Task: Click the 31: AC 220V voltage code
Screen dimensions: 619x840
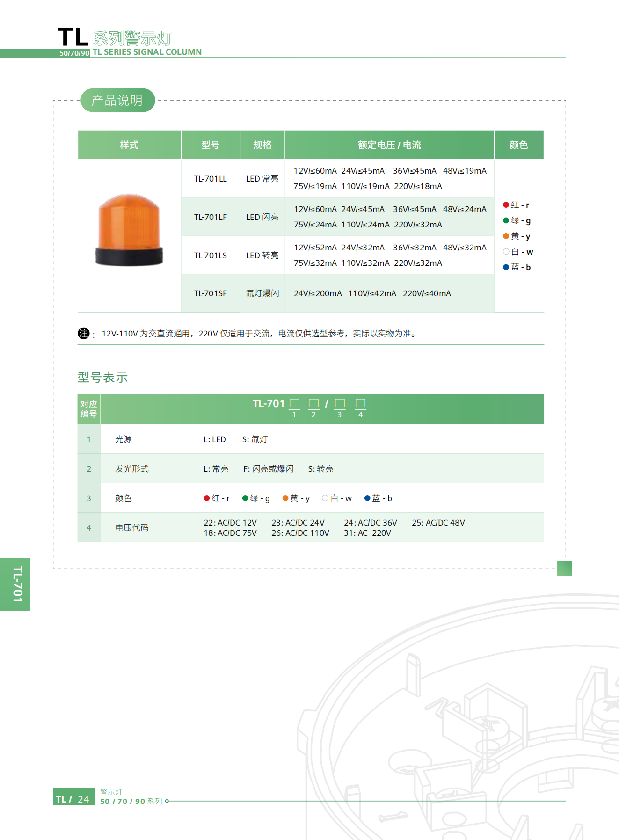Action: click(367, 533)
